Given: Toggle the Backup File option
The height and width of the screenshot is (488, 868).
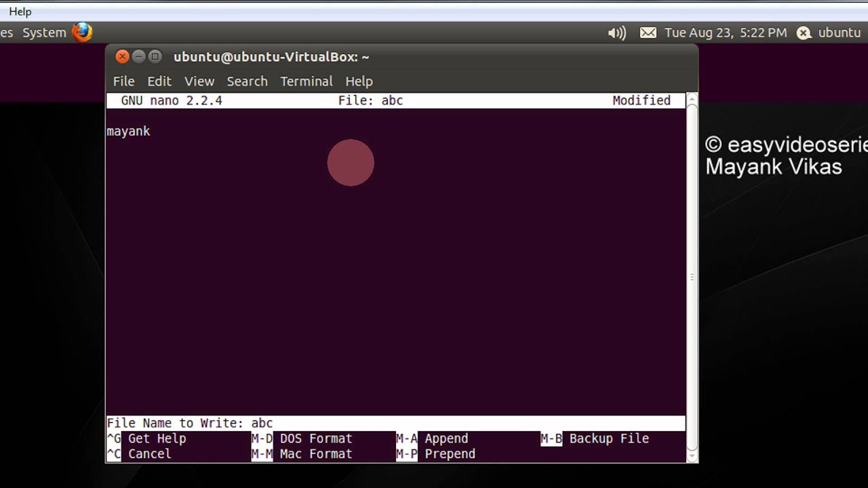Looking at the screenshot, I should point(595,439).
